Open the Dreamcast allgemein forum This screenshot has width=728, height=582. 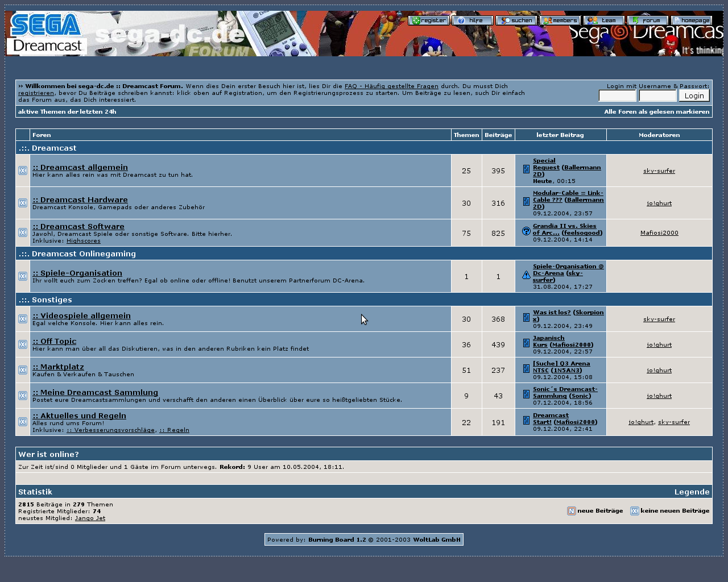[80, 167]
